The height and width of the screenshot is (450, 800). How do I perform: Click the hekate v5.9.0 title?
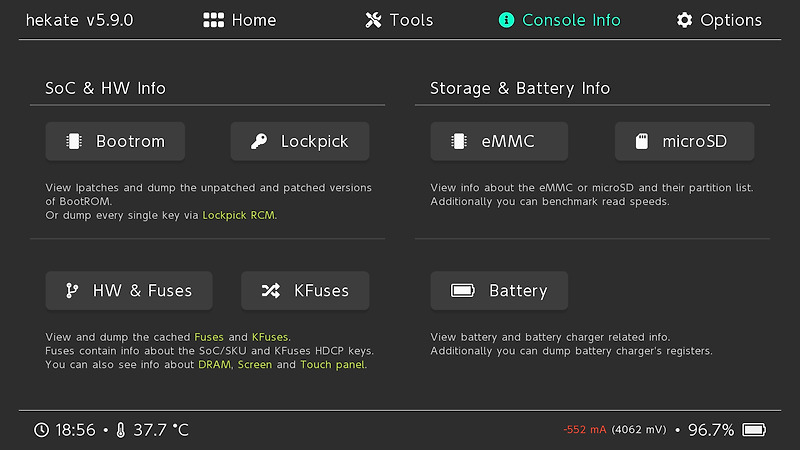point(80,20)
